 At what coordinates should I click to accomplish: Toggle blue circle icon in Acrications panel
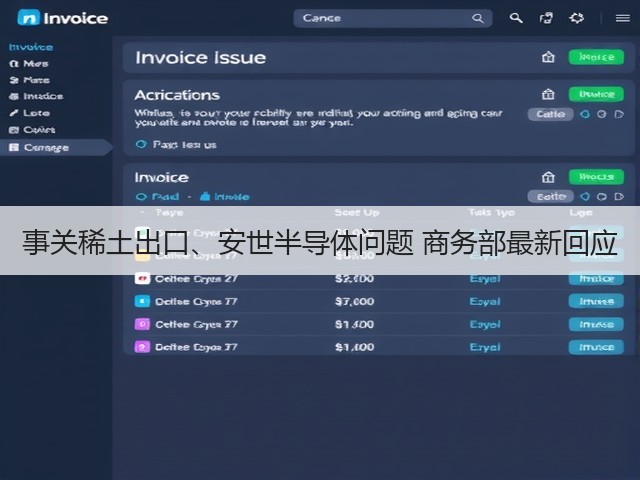[585, 114]
